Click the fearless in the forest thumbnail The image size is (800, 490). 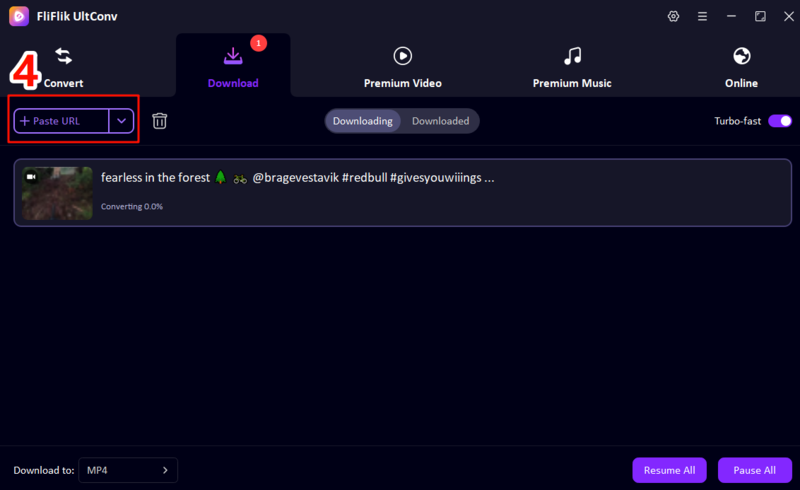(x=57, y=193)
